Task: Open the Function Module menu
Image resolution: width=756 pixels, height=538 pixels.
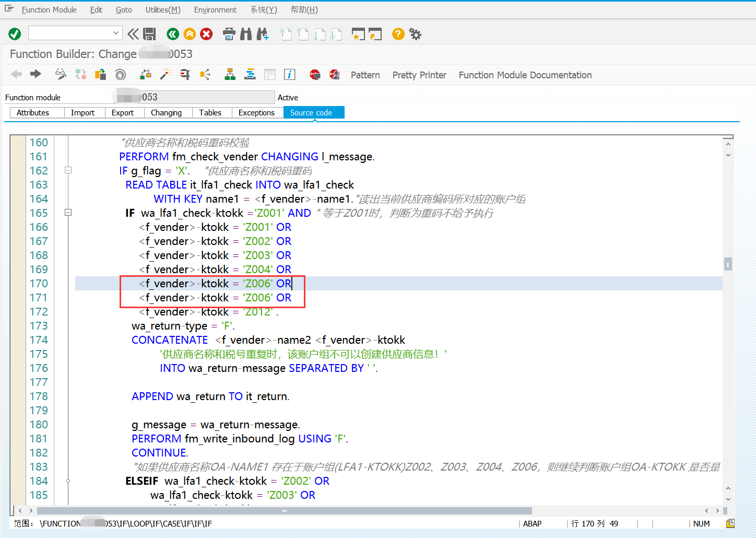Action: pos(49,10)
